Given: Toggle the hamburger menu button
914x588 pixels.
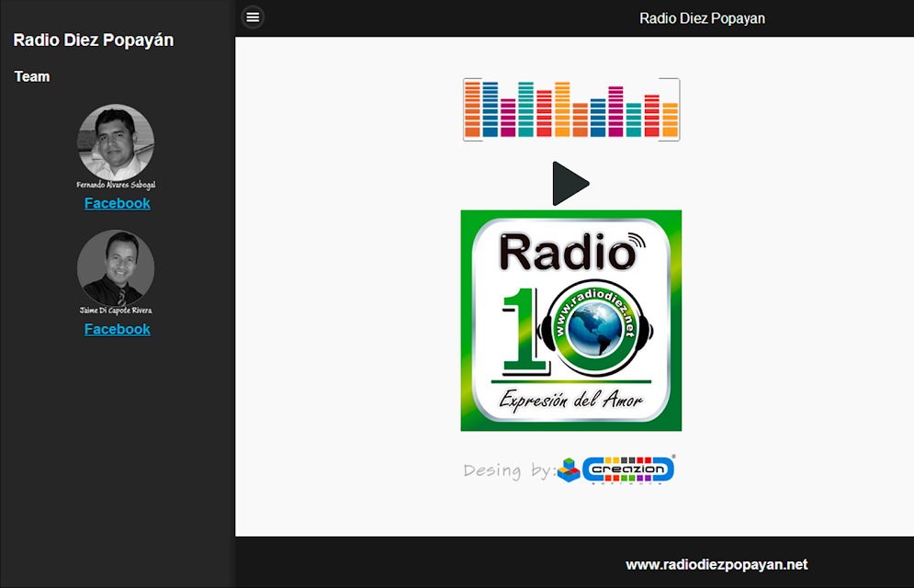Looking at the screenshot, I should click(x=253, y=17).
